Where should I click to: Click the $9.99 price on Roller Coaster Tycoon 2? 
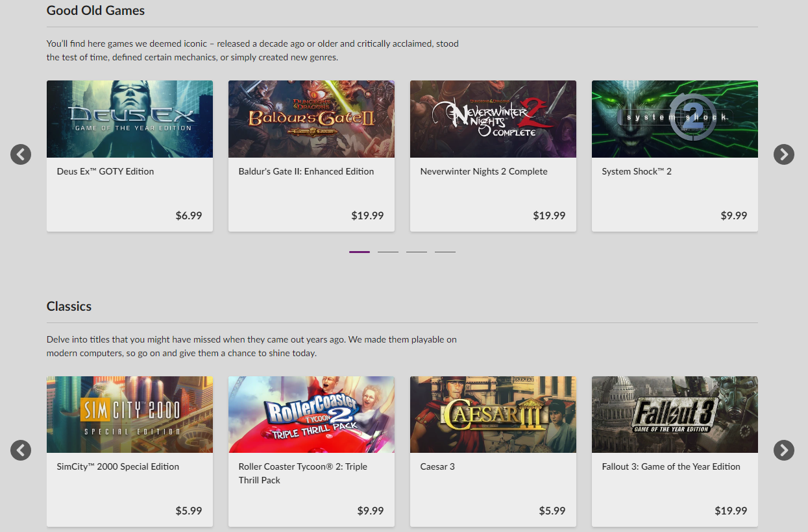pos(371,511)
